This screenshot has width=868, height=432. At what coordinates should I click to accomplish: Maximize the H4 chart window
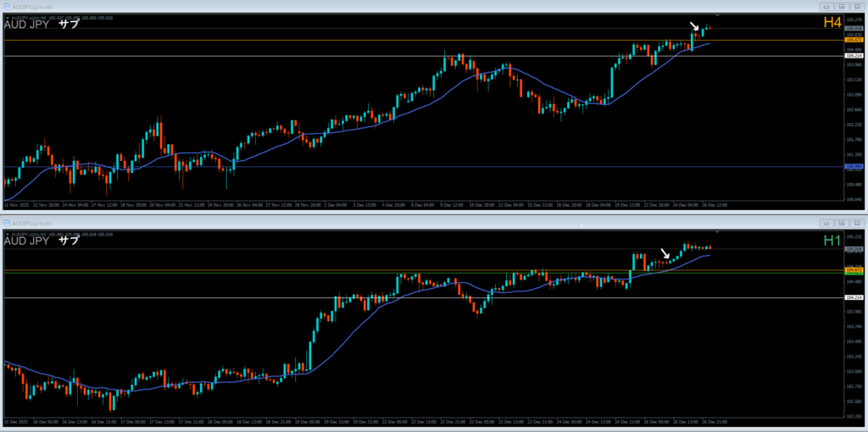840,7
